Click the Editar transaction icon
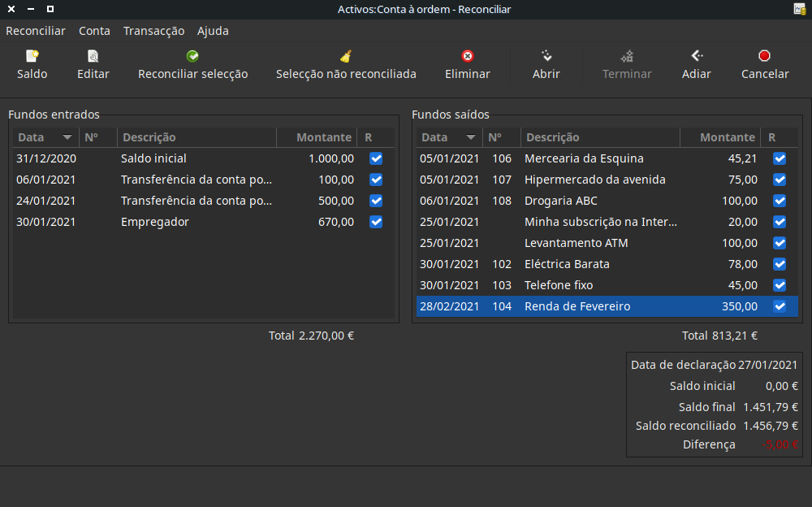The width and height of the screenshot is (812, 507). click(93, 57)
